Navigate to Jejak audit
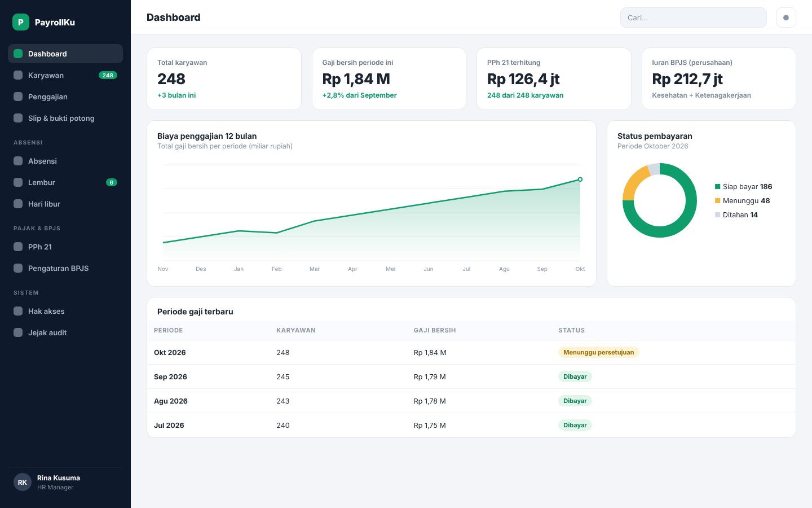Viewport: 812px width, 508px height. (x=65, y=332)
